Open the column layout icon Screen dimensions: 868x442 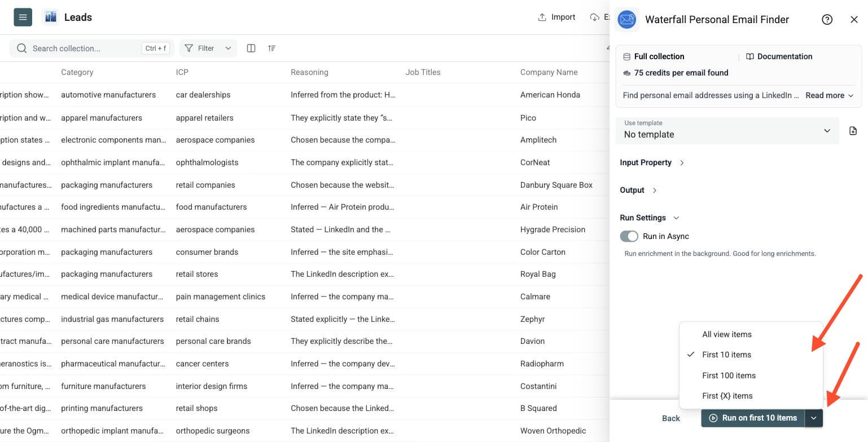[251, 48]
